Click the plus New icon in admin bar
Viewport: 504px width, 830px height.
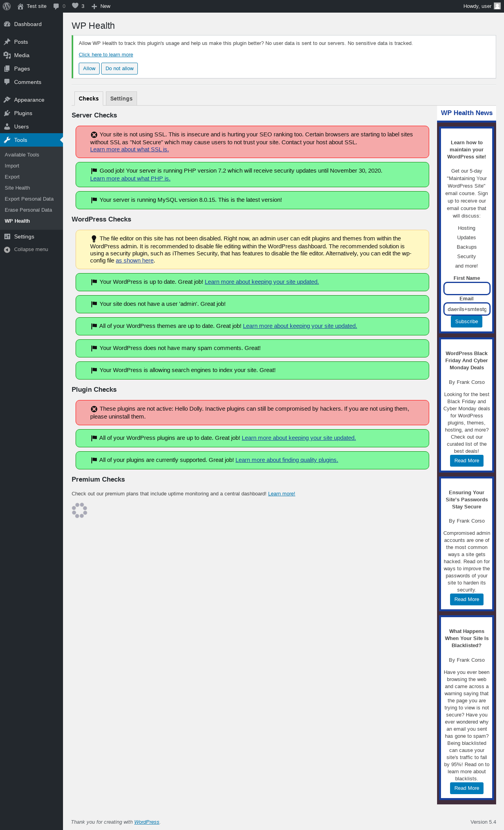(x=94, y=6)
